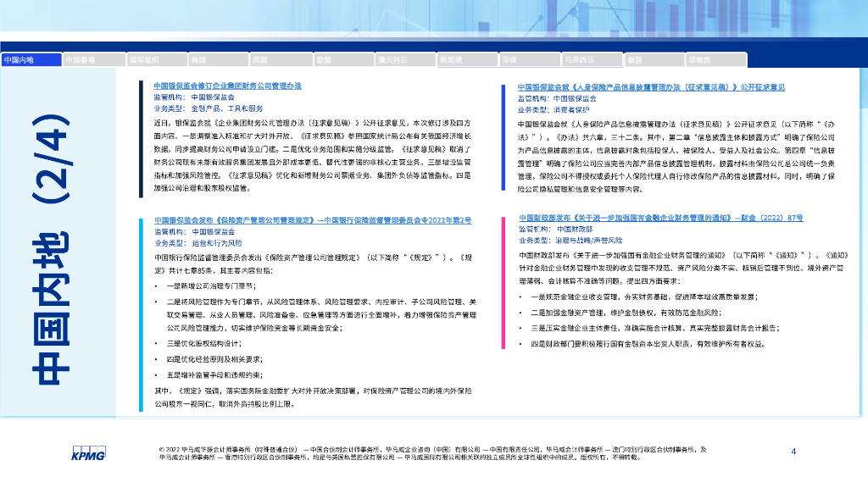Viewport: 868px width, 488px height.
Task: Go to the 马来西亚 tab
Action: point(592,60)
